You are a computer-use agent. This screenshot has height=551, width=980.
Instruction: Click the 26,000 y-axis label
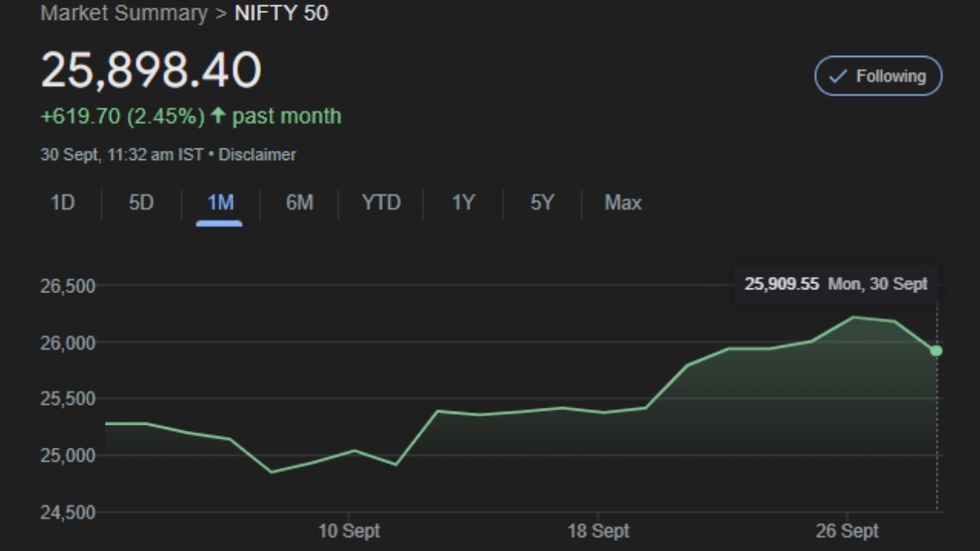coord(67,343)
